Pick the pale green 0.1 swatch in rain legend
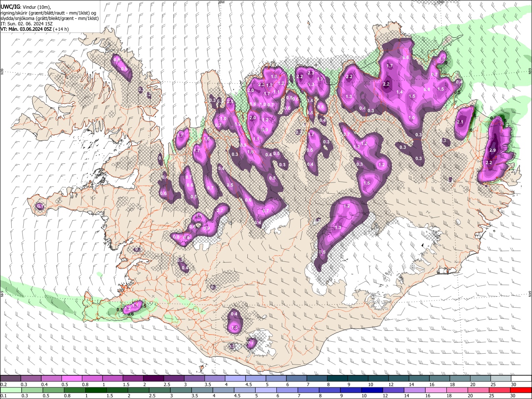 click(10, 390)
